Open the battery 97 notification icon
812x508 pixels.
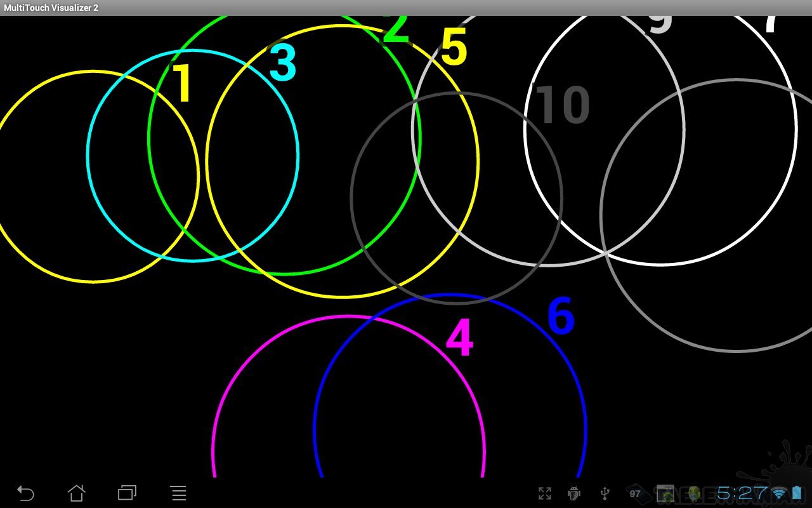pyautogui.click(x=635, y=493)
